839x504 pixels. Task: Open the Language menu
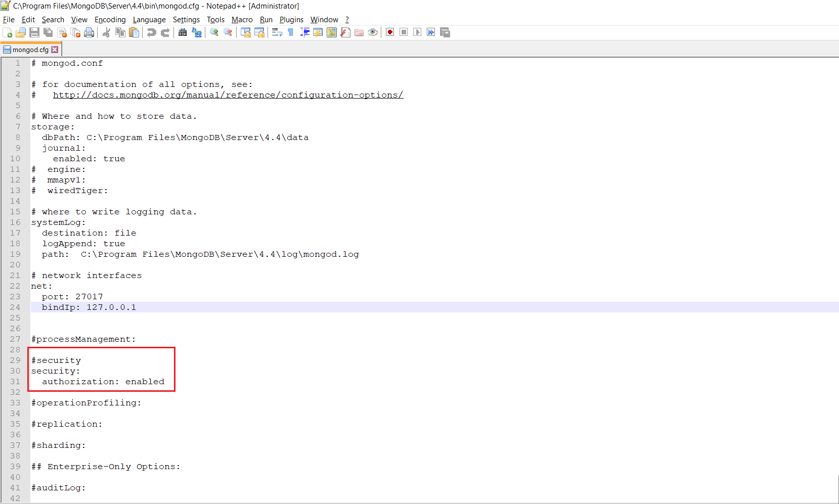pyautogui.click(x=149, y=20)
